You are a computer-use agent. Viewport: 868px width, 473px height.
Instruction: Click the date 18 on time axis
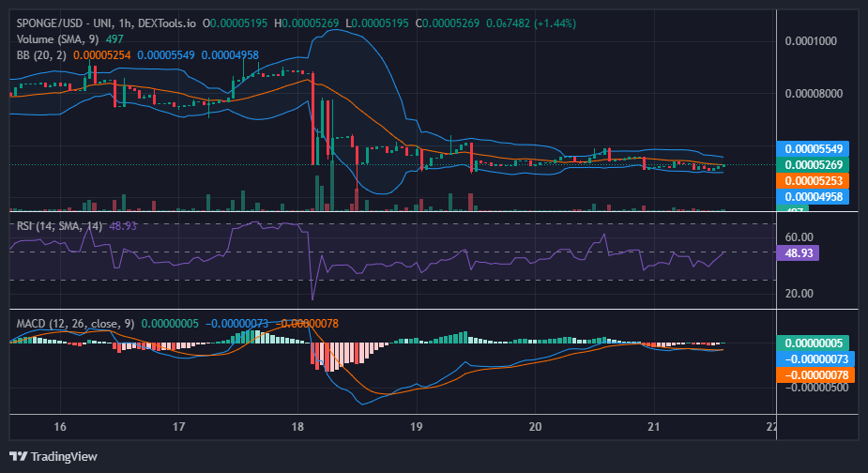click(x=297, y=427)
